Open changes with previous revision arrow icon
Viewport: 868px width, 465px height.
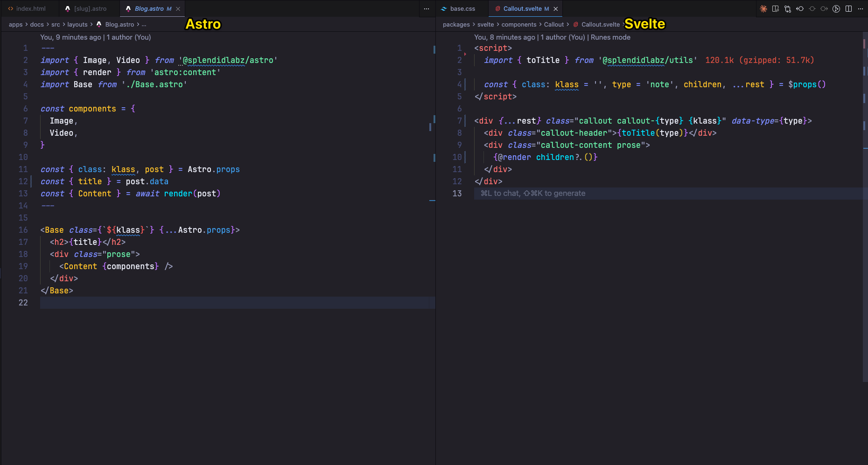coord(800,8)
